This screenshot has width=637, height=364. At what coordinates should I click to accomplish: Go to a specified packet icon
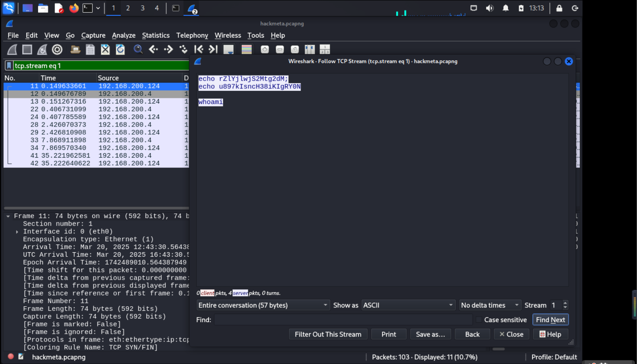[183, 50]
